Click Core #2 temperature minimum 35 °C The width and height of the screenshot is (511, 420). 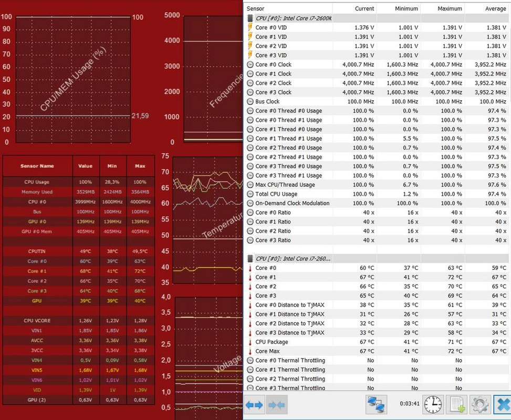(411, 287)
